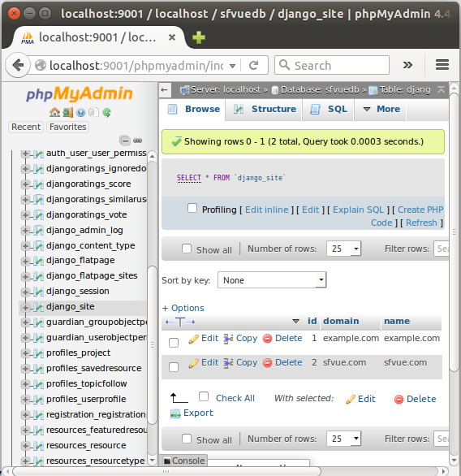This screenshot has width=461, height=476.
Task: Collapse the page header up-arrow icon
Action: coord(442,89)
